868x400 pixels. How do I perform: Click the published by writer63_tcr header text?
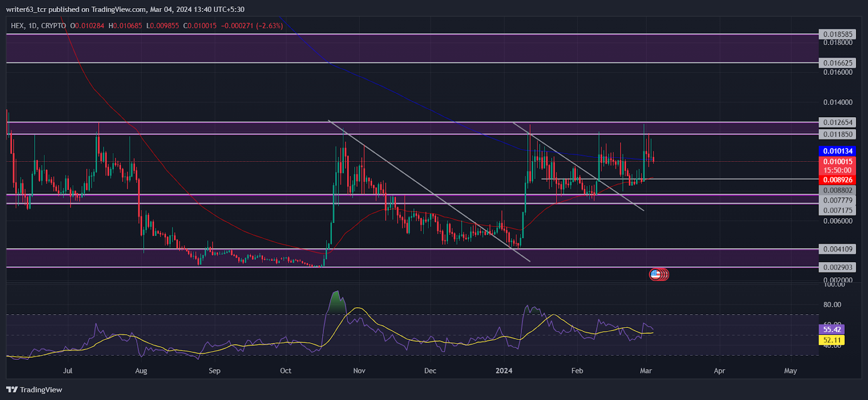click(125, 9)
